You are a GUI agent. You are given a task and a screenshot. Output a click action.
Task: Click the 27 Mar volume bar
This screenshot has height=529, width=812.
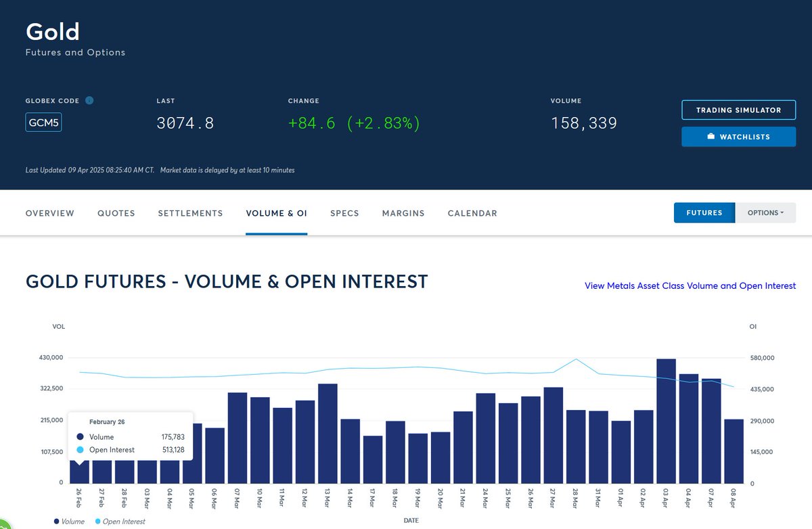(x=554, y=435)
